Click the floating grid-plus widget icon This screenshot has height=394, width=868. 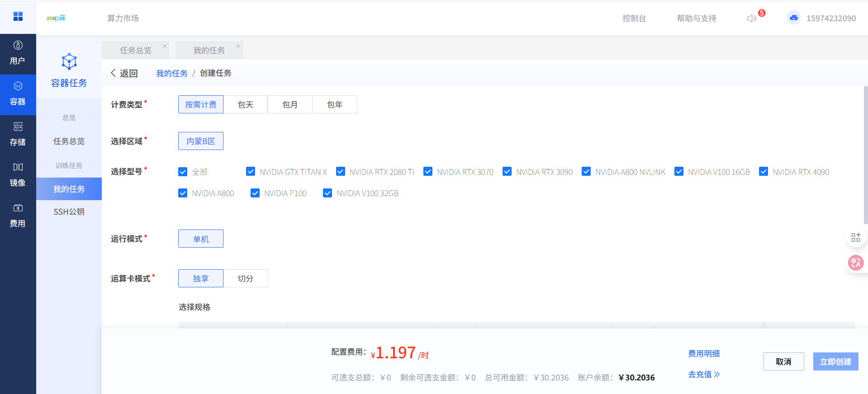pos(856,238)
